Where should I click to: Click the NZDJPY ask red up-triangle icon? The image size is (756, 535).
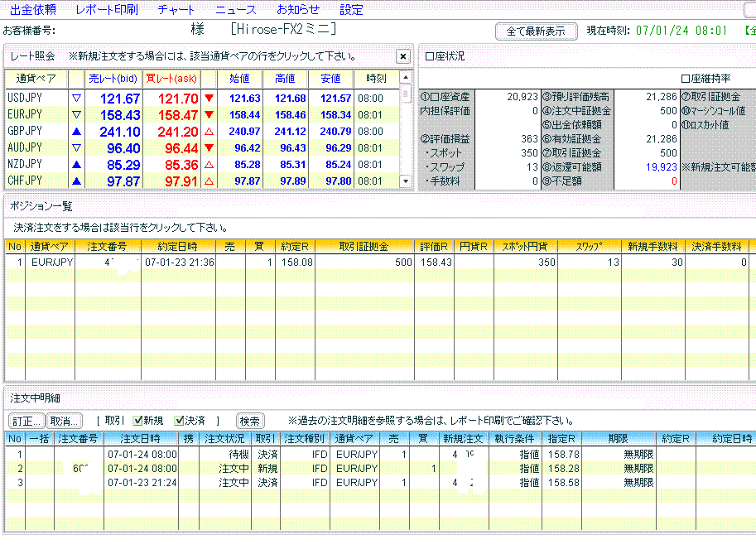[209, 165]
